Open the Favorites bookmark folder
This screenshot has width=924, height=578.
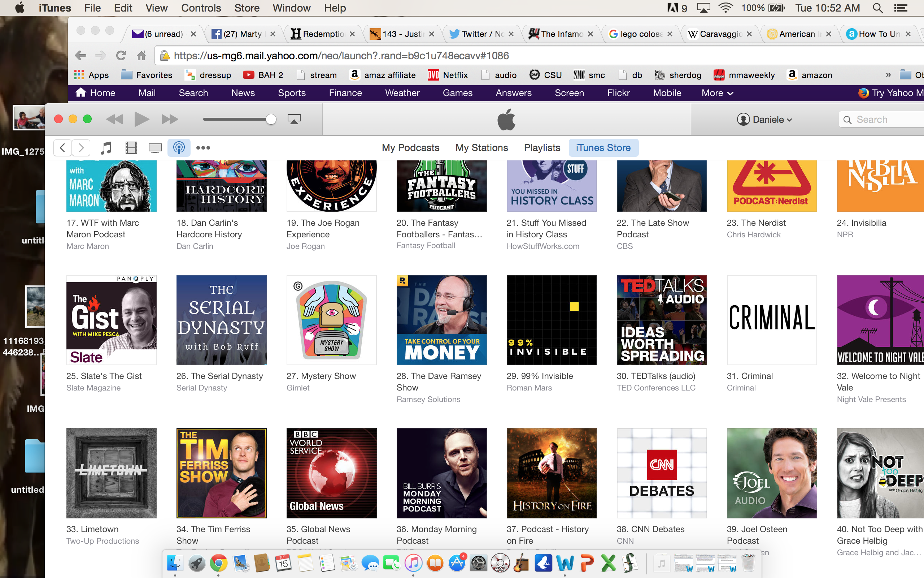(x=147, y=75)
